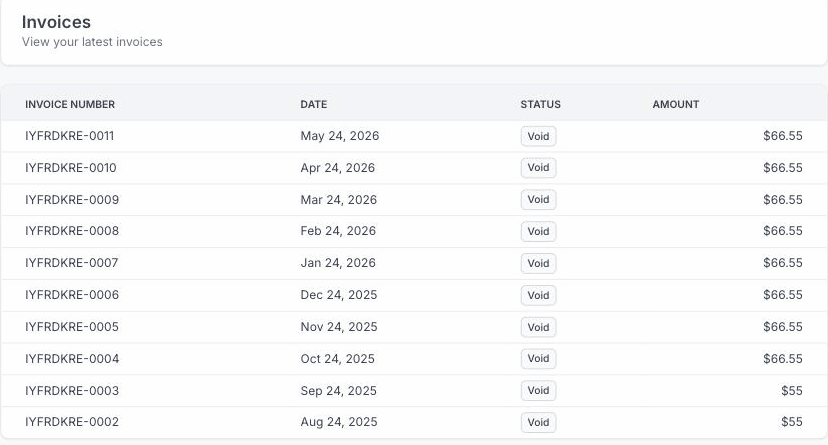
Task: Click the $66.55 amount for IYFRDKRE-0007
Action: [783, 263]
